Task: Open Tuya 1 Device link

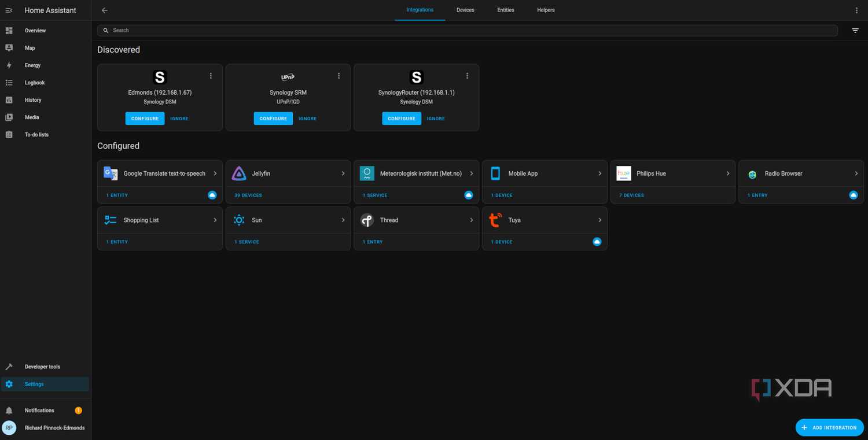Action: click(x=502, y=242)
